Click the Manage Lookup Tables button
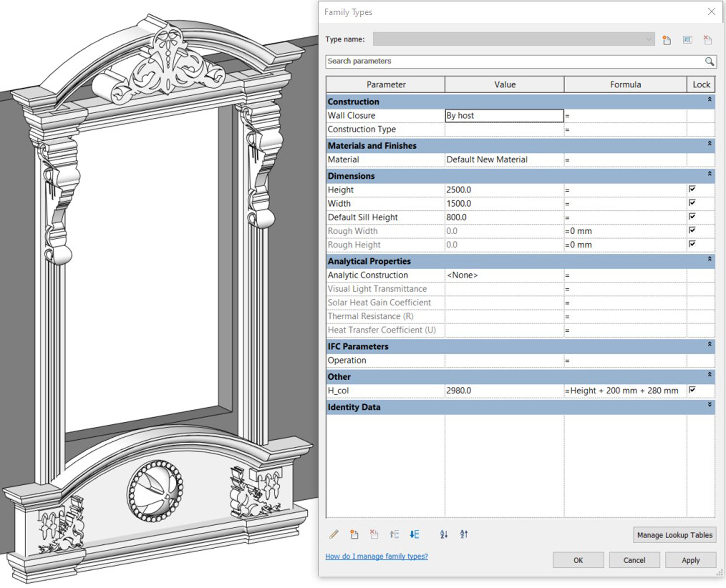This screenshot has width=726, height=588. click(x=674, y=535)
